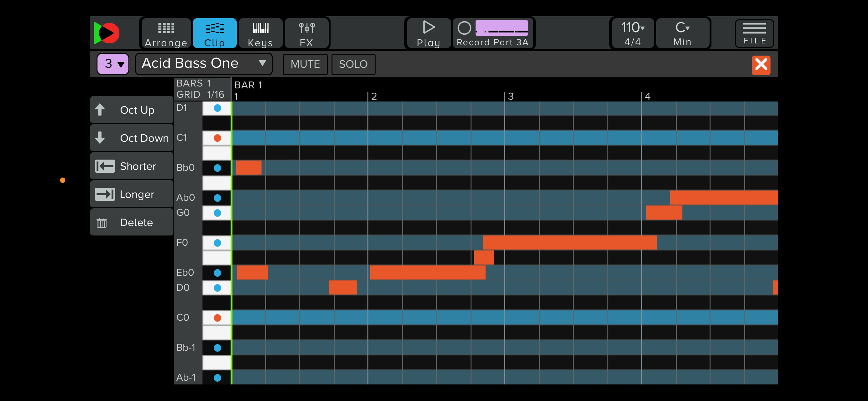Click the Record Part 3A circle
Screen dimensions: 868x401
(x=464, y=28)
